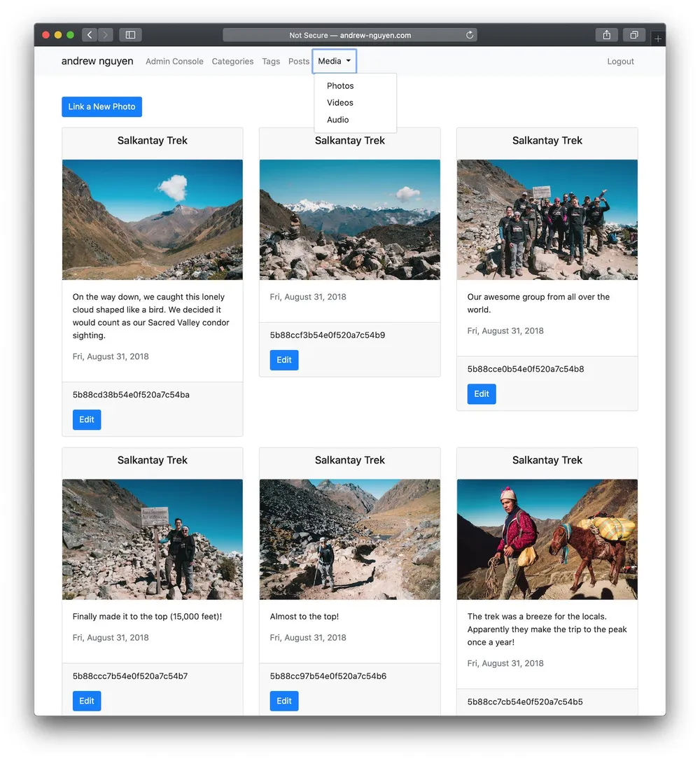Open the lone hiker on rocky trail photo
700x761 pixels.
coord(350,540)
